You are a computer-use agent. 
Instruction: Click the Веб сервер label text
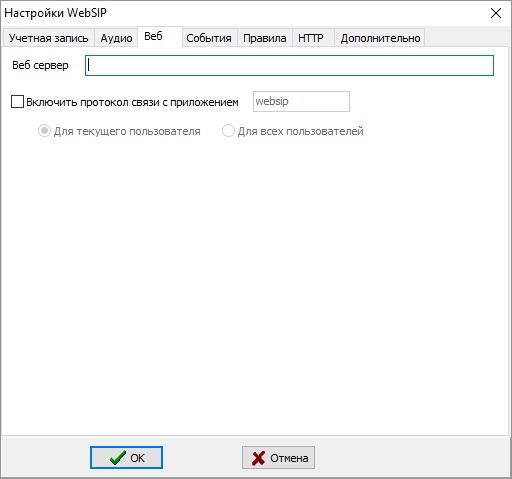pyautogui.click(x=40, y=65)
